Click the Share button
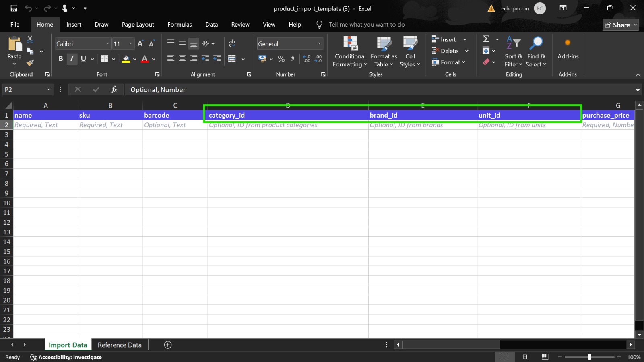644x362 pixels. pos(620,25)
